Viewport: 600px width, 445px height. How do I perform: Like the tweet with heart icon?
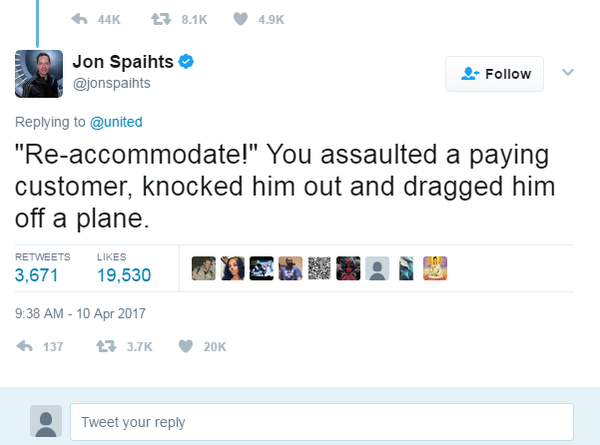[x=185, y=346]
